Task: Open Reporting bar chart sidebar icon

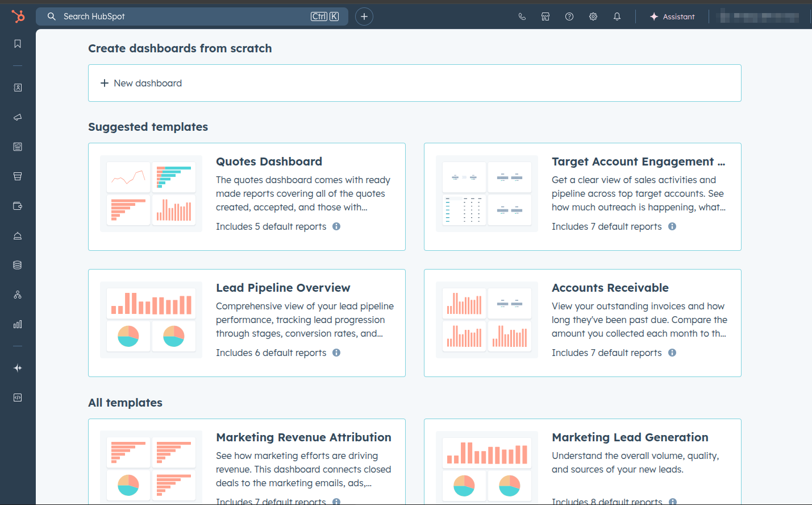Action: pyautogui.click(x=18, y=324)
